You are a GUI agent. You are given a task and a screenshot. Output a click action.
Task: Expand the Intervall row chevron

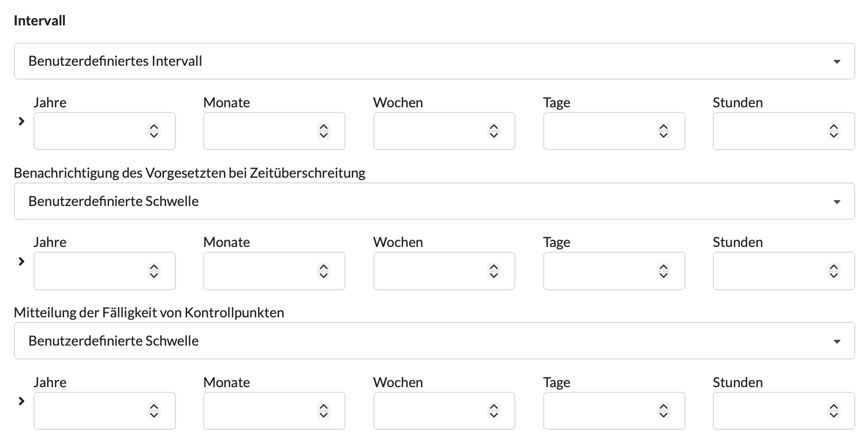coord(22,121)
